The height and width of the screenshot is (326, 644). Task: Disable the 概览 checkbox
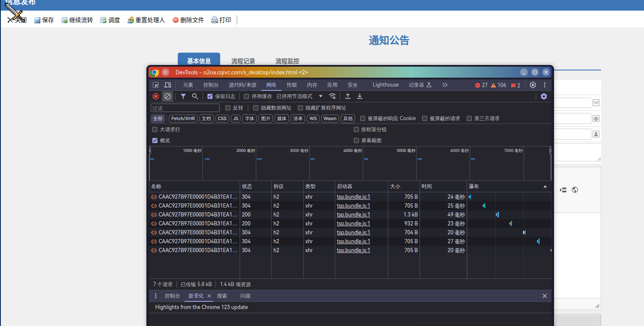[155, 141]
